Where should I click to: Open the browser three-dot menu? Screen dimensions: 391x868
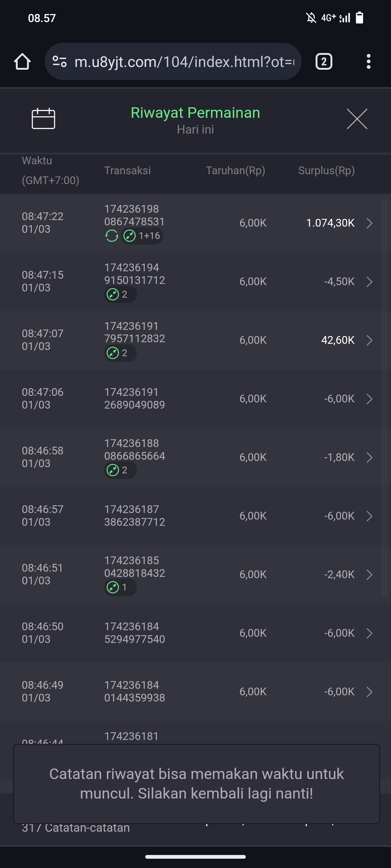[368, 62]
